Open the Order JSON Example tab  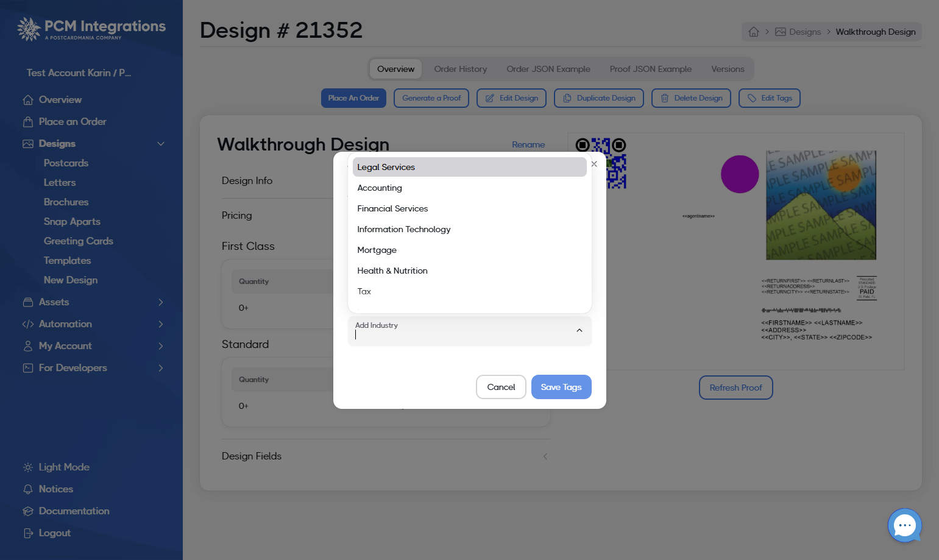coord(548,69)
